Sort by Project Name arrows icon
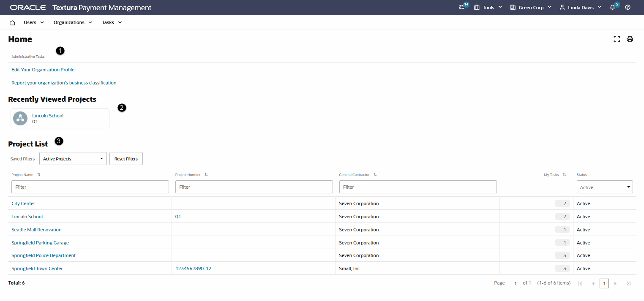Image resolution: width=644 pixels, height=301 pixels. coord(39,174)
